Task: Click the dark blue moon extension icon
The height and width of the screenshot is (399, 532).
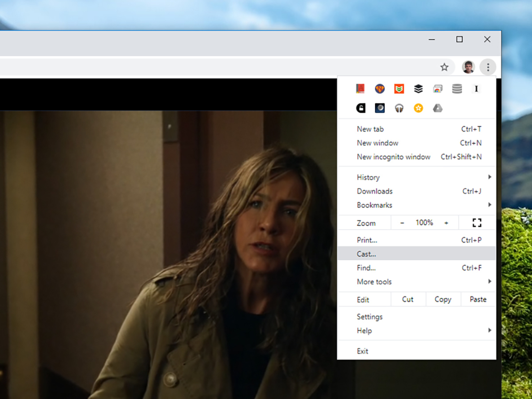Action: pyautogui.click(x=380, y=108)
